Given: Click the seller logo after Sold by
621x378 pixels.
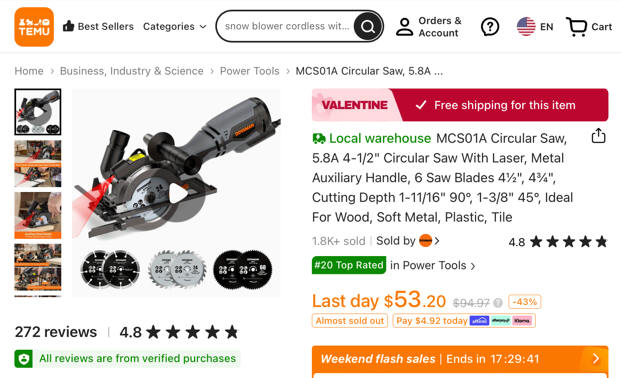Looking at the screenshot, I should [x=425, y=241].
